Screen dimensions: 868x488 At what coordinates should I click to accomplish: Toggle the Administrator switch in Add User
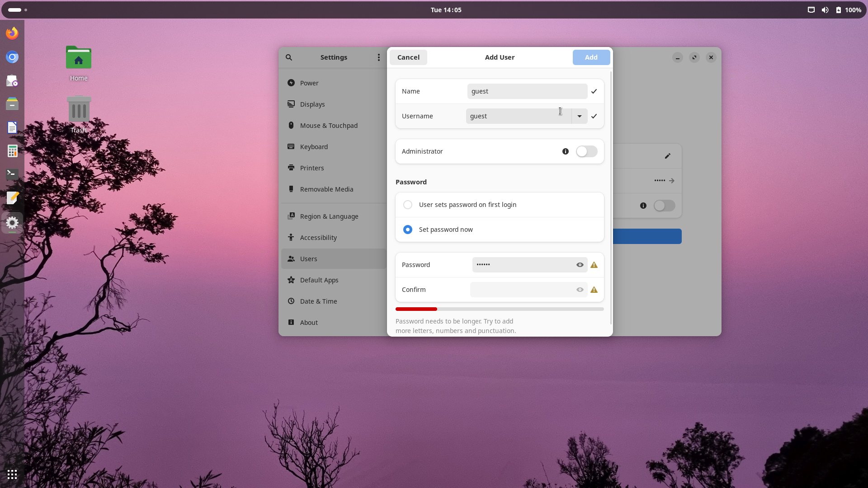tap(587, 151)
